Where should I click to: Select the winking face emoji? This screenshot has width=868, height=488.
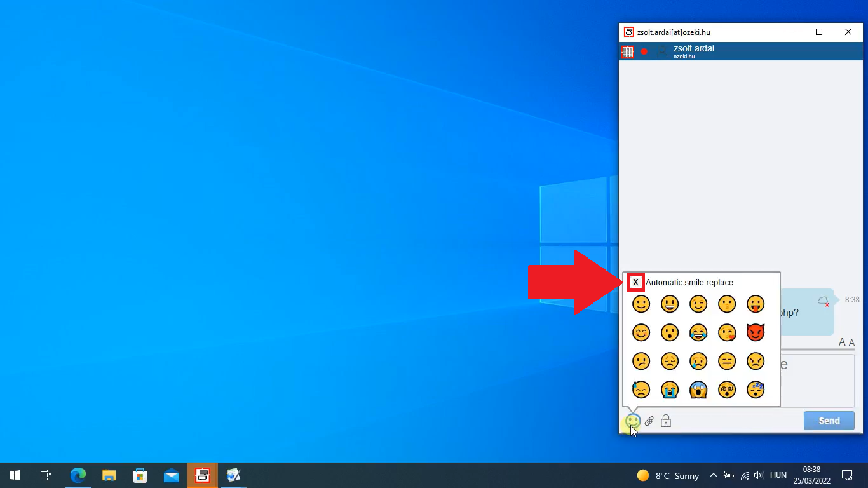[698, 304]
